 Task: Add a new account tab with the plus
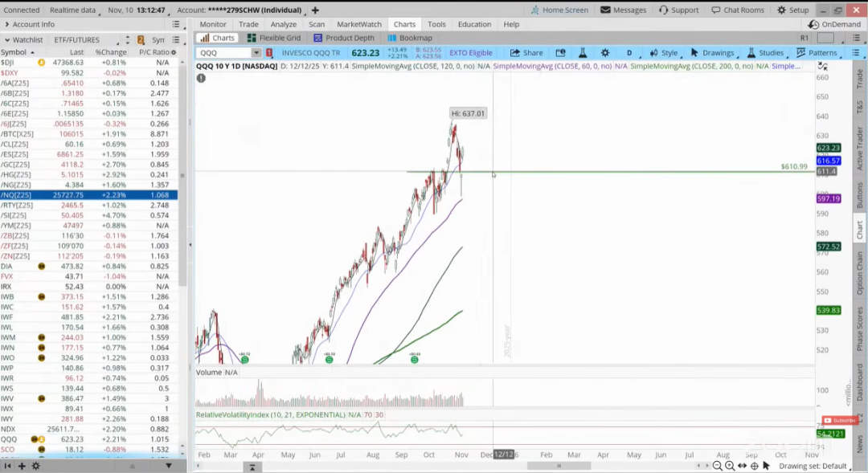pyautogui.click(x=315, y=10)
